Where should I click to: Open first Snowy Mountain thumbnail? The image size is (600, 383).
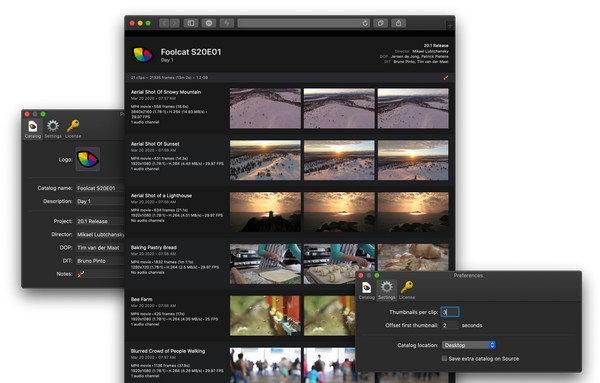coord(265,108)
